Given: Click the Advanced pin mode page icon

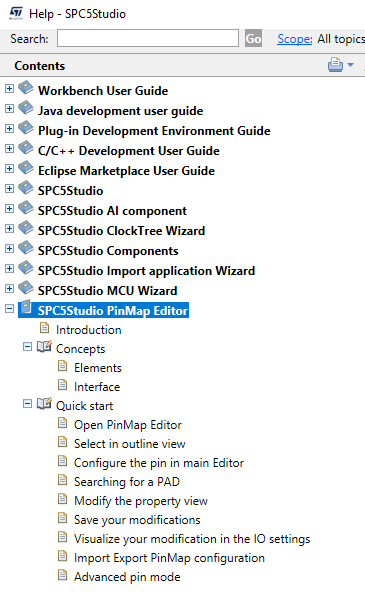Looking at the screenshot, I should click(x=62, y=575).
